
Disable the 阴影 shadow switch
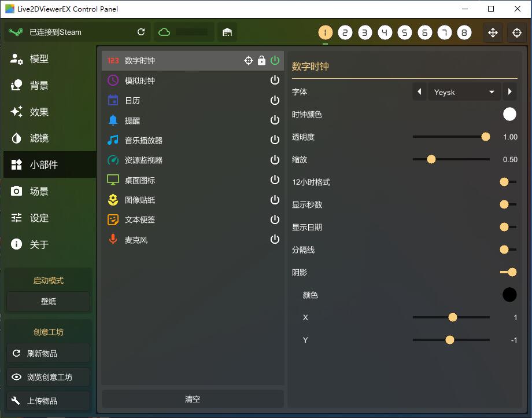[508, 272]
